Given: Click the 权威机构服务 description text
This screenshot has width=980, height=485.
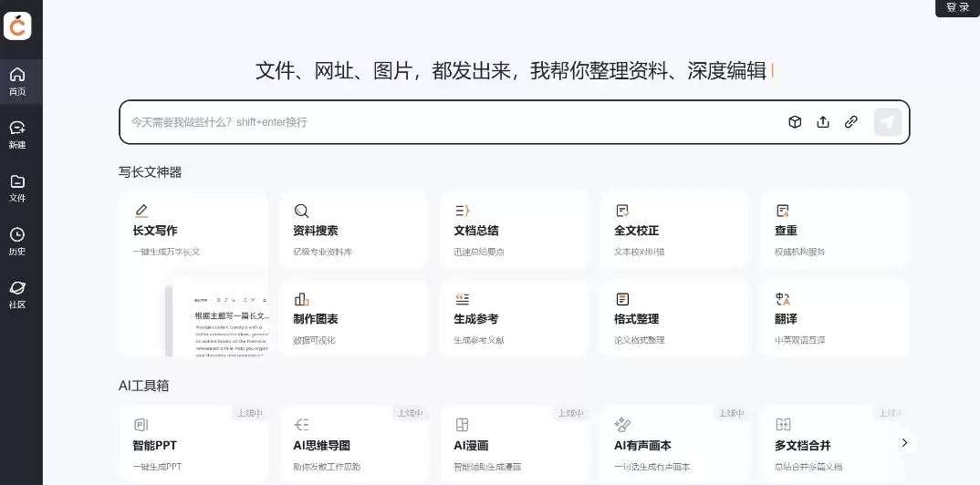Looking at the screenshot, I should [799, 252].
